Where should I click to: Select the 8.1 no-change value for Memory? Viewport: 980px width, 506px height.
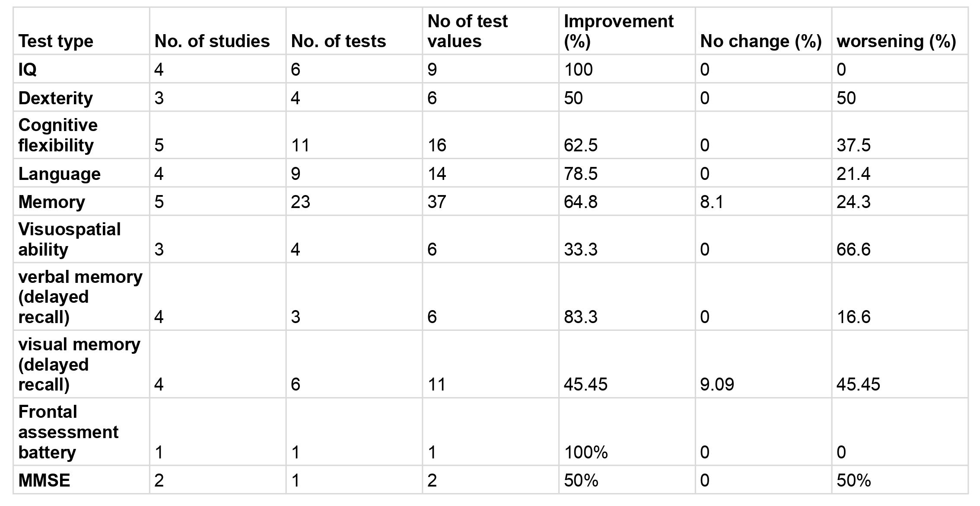712,202
